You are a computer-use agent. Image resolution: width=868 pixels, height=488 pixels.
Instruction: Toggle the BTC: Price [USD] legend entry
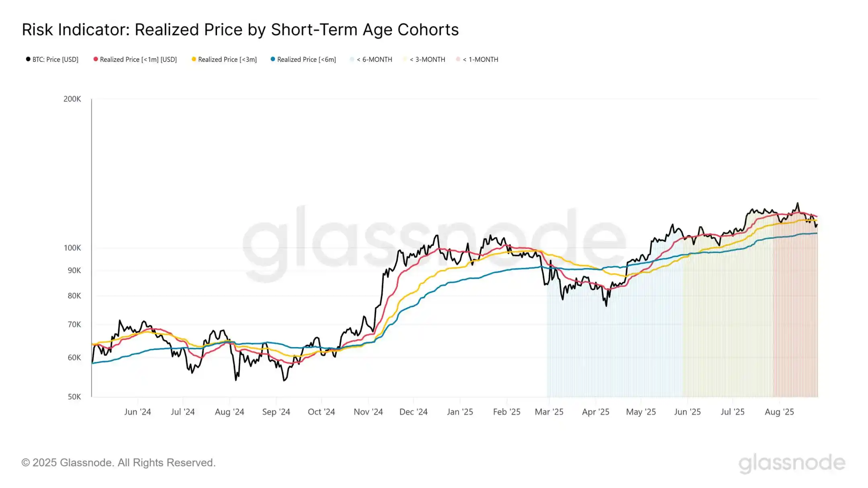[x=52, y=59]
